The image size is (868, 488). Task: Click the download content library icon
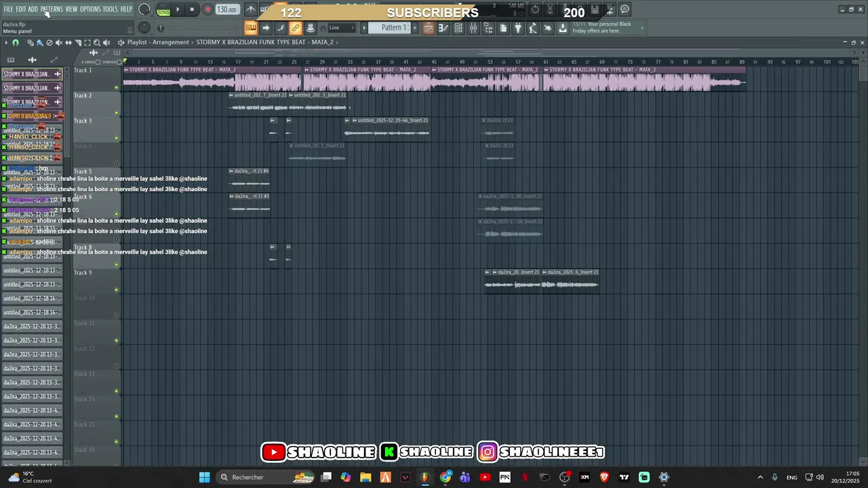tap(563, 28)
